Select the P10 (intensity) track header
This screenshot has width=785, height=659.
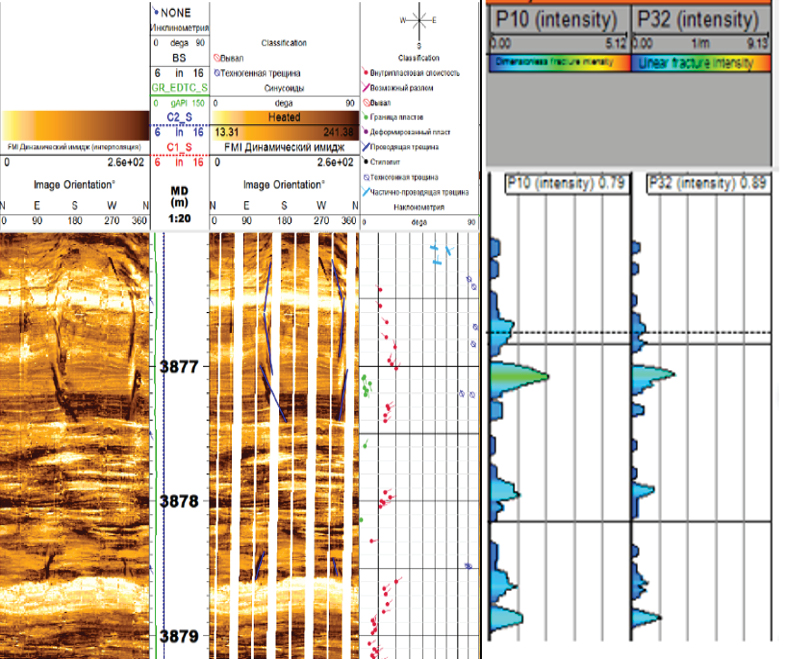pyautogui.click(x=558, y=19)
